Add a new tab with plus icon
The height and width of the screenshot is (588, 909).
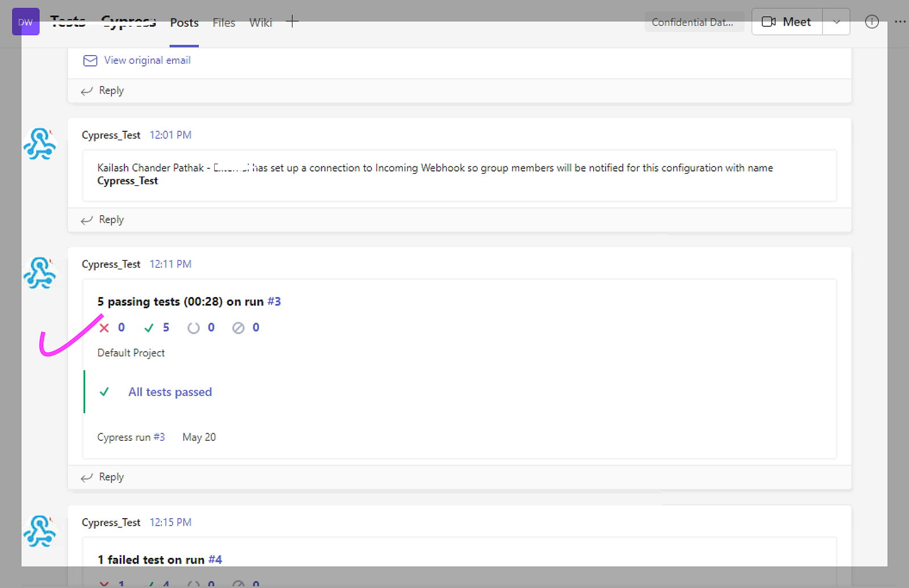tap(292, 22)
